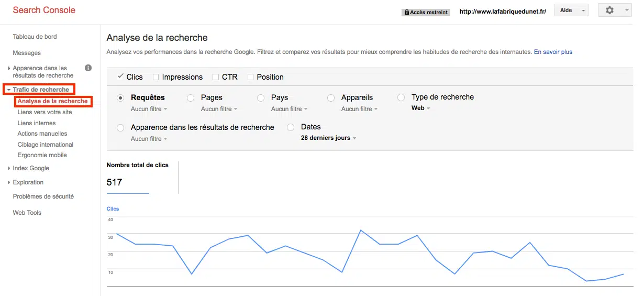Open the Web search type dropdown
The image size is (644, 296).
420,108
